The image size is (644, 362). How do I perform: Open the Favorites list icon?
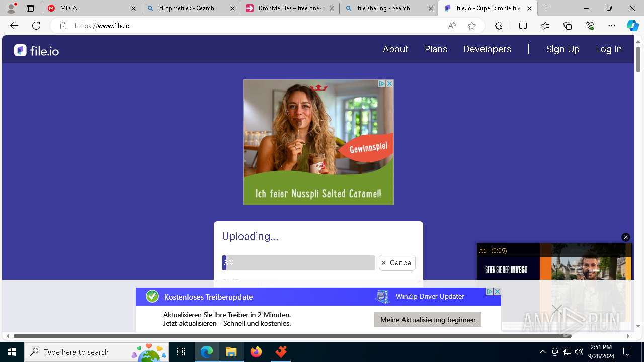(545, 26)
